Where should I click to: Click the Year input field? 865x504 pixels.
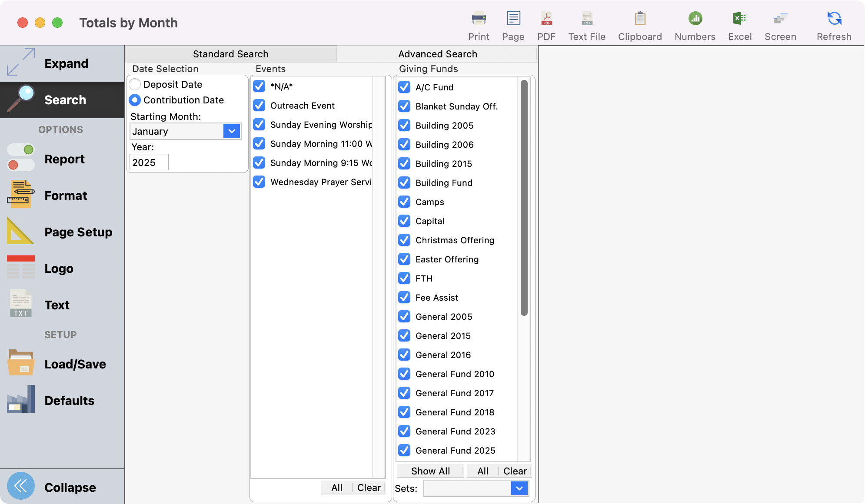(x=149, y=162)
